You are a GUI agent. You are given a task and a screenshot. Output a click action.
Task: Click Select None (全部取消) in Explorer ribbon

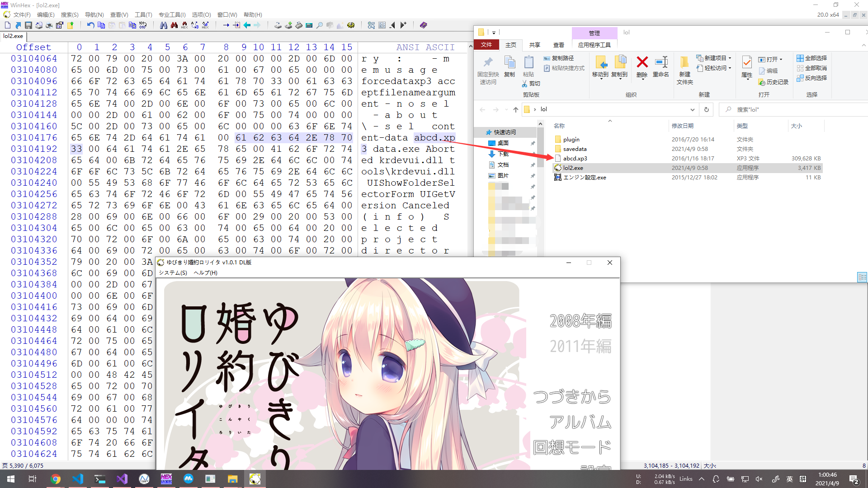tap(812, 68)
